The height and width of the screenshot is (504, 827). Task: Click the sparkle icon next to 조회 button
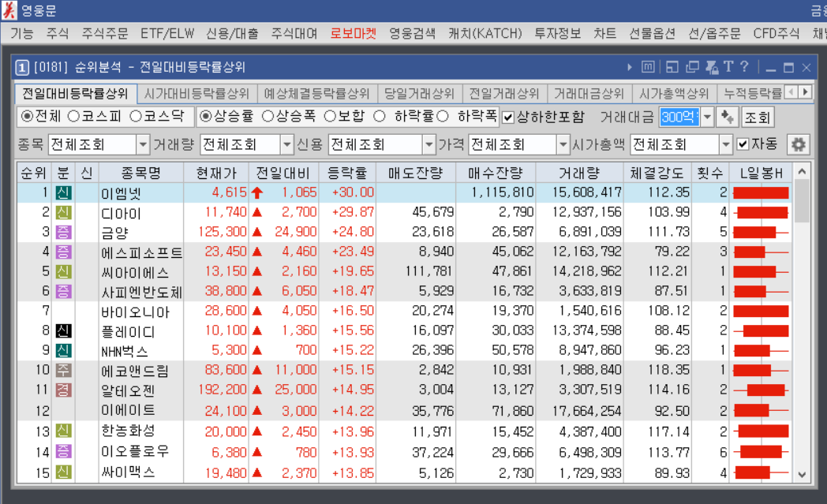[x=728, y=117]
